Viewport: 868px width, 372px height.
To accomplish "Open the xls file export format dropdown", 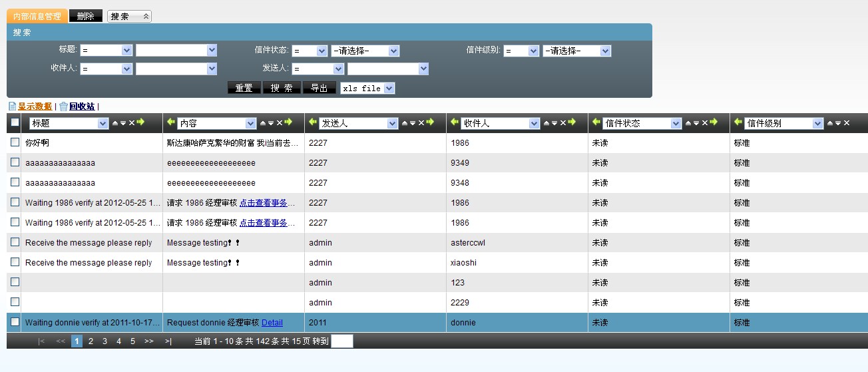I will click(389, 88).
